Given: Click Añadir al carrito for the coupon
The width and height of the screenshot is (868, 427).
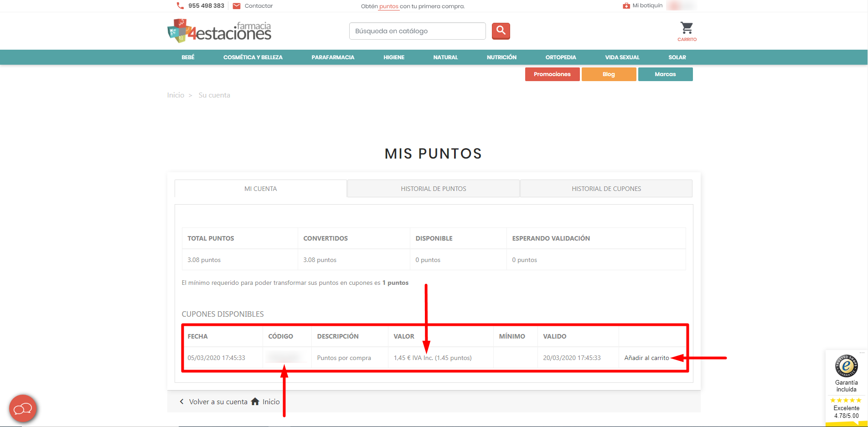Looking at the screenshot, I should [x=646, y=358].
